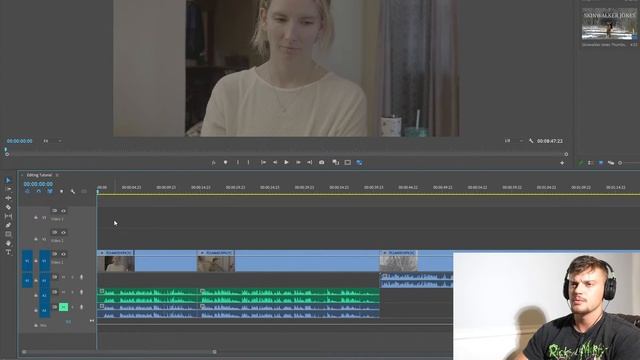Toggle V1 track targeting

point(44,261)
